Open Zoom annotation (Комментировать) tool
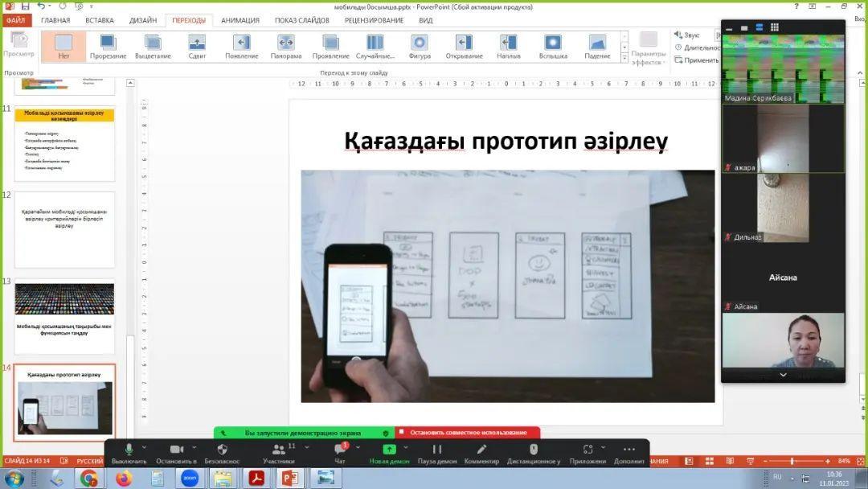868x489 pixels. [x=481, y=454]
